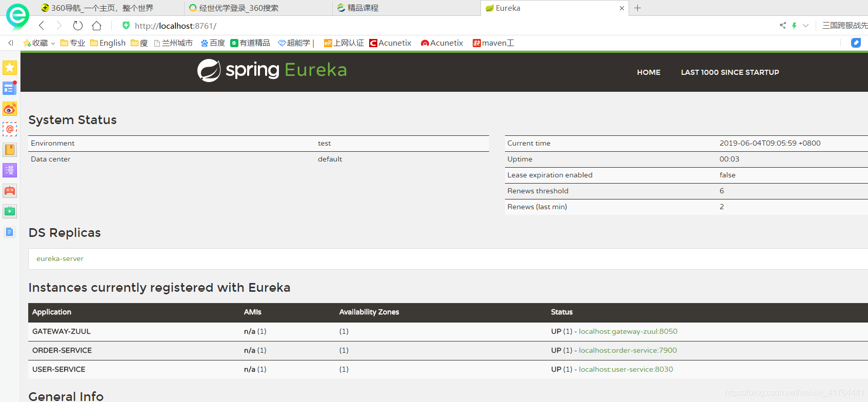Click the Lease expiration enabled false value
Viewport: 868px width, 402px height.
coord(728,175)
